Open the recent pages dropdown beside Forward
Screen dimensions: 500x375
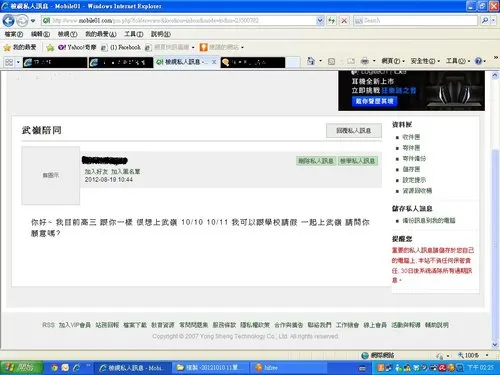[33, 21]
